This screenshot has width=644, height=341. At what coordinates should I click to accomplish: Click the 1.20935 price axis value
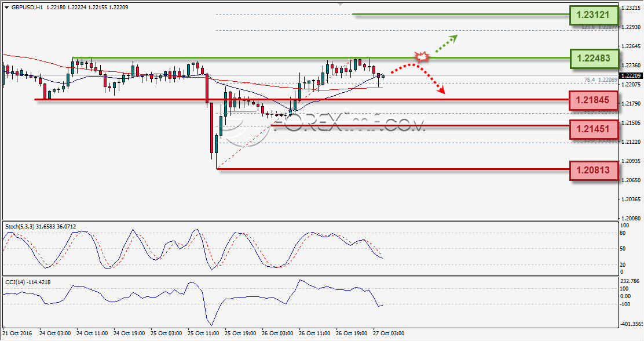[x=632, y=161]
